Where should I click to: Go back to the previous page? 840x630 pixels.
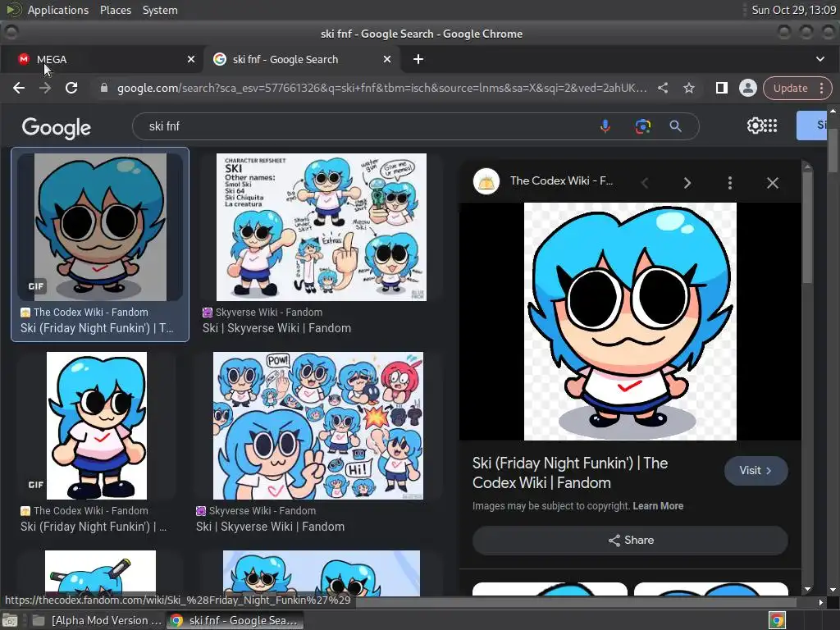[19, 88]
